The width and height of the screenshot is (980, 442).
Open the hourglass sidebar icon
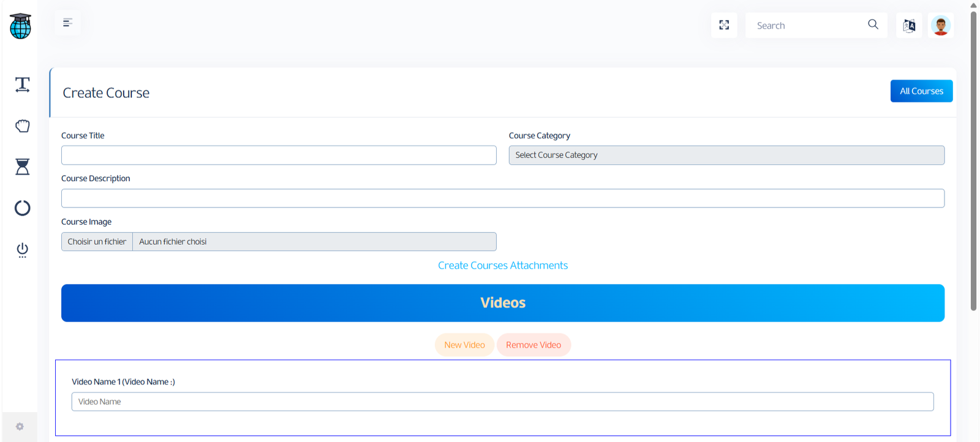coord(23,167)
